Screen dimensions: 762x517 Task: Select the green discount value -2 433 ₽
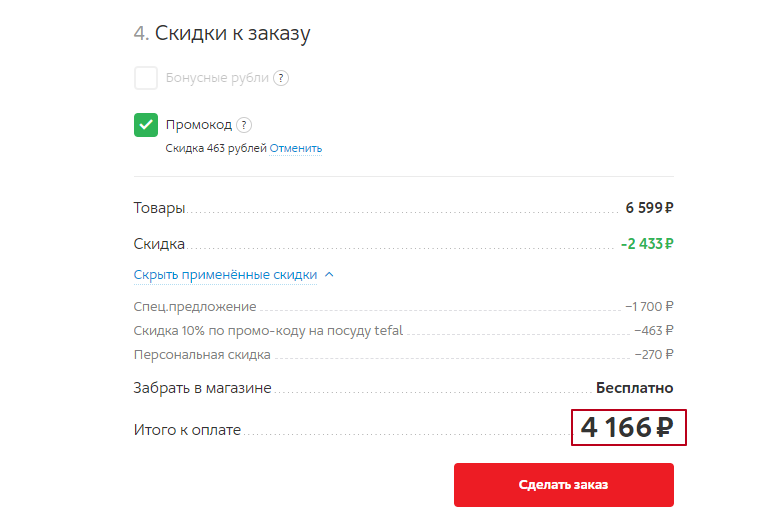pyautogui.click(x=647, y=243)
